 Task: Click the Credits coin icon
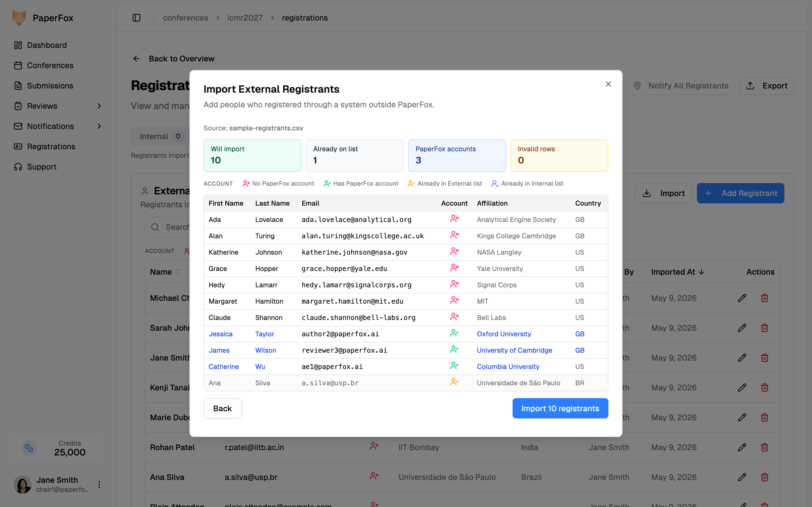click(29, 448)
